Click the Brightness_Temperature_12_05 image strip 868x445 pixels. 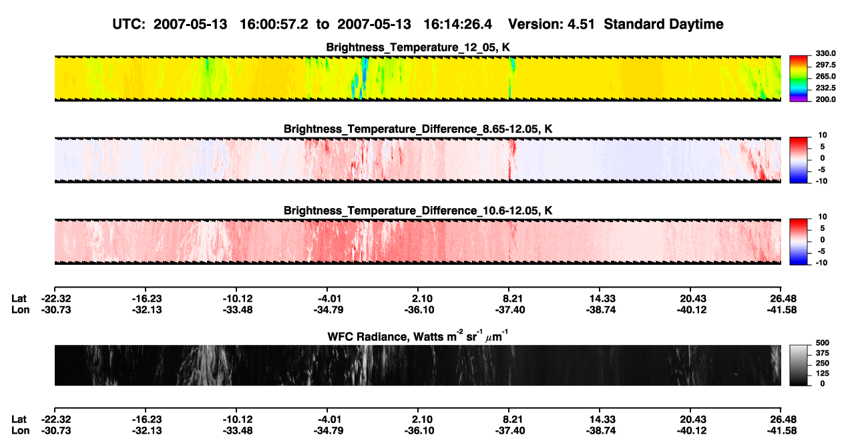417,78
